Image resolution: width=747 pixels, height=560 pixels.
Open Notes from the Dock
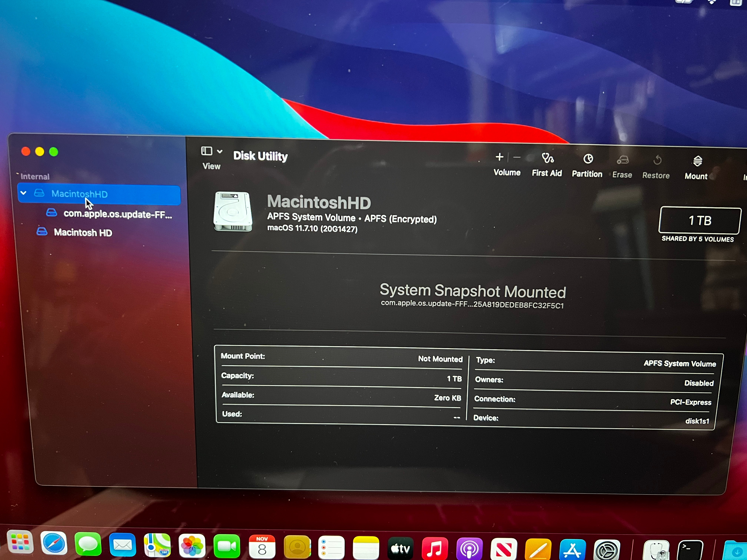[366, 548]
